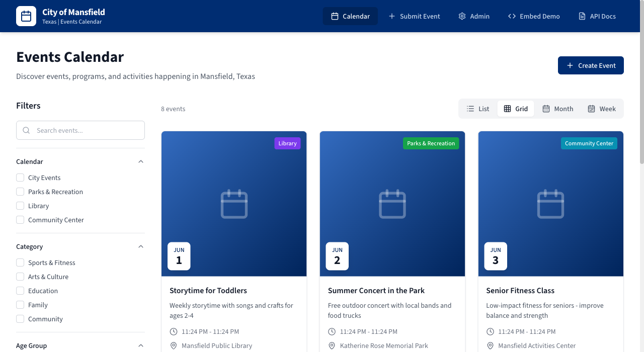Open the API Docs link

tap(597, 16)
